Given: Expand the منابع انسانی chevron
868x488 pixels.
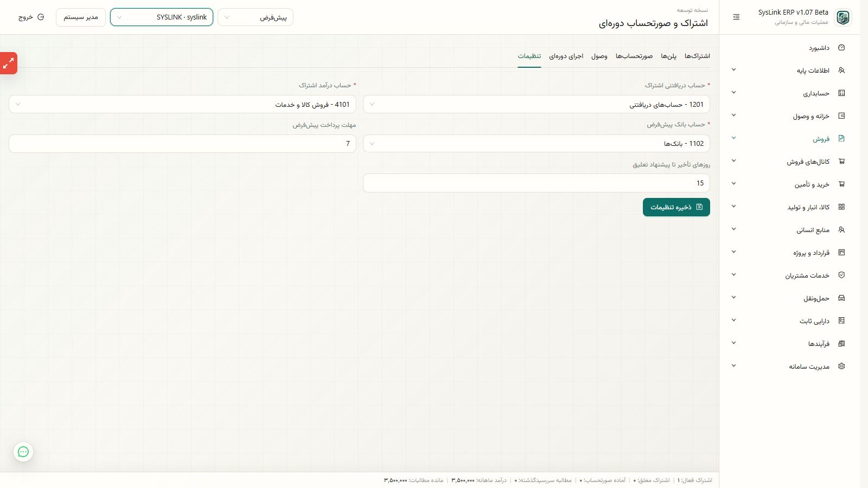Looking at the screenshot, I should pyautogui.click(x=733, y=229).
